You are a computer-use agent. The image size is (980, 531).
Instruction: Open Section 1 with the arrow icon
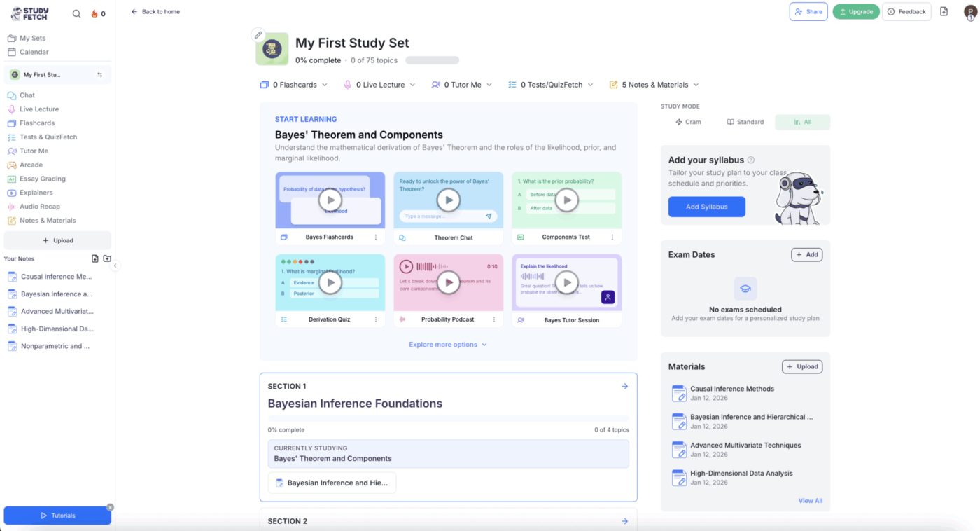coord(624,386)
